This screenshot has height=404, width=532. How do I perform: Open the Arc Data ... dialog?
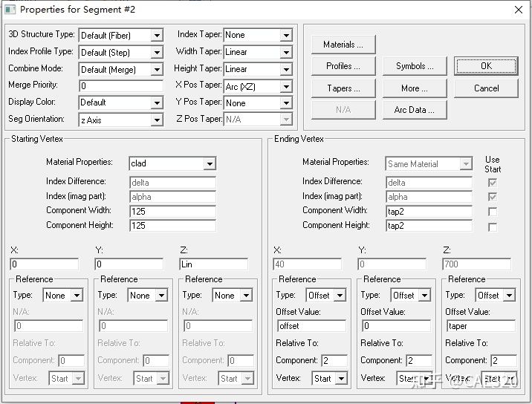pos(415,110)
